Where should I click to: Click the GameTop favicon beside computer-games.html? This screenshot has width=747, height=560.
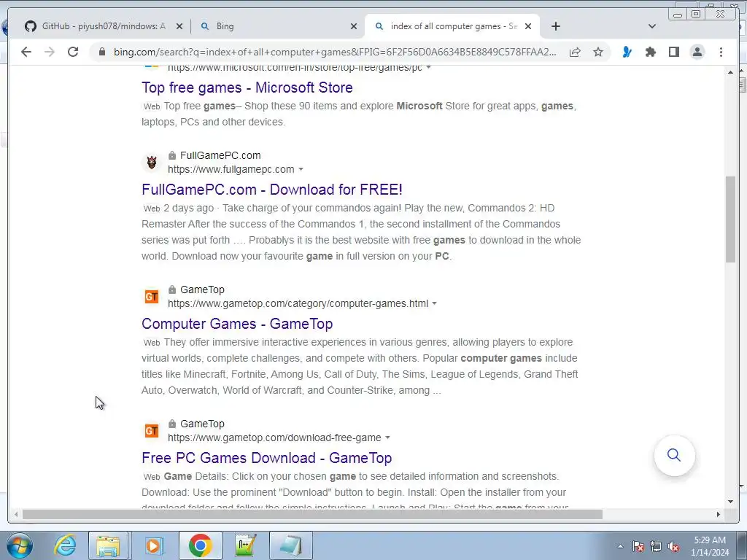coord(152,297)
